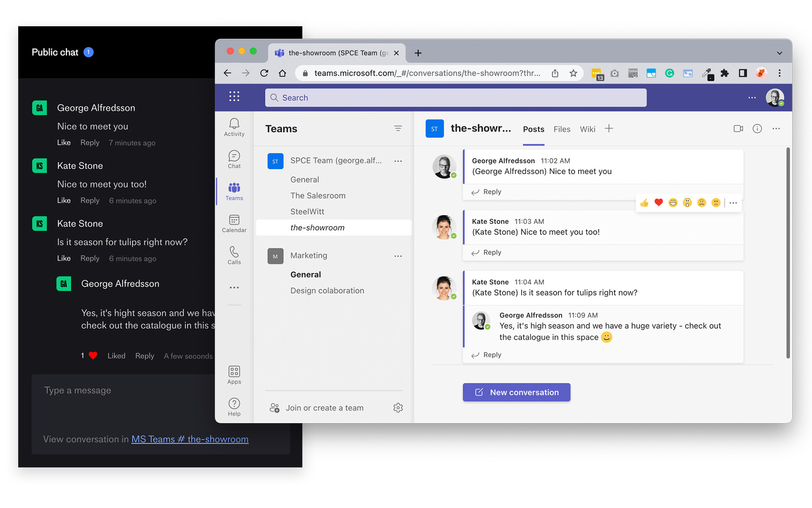
Task: React with the heart emoji
Action: pyautogui.click(x=658, y=203)
